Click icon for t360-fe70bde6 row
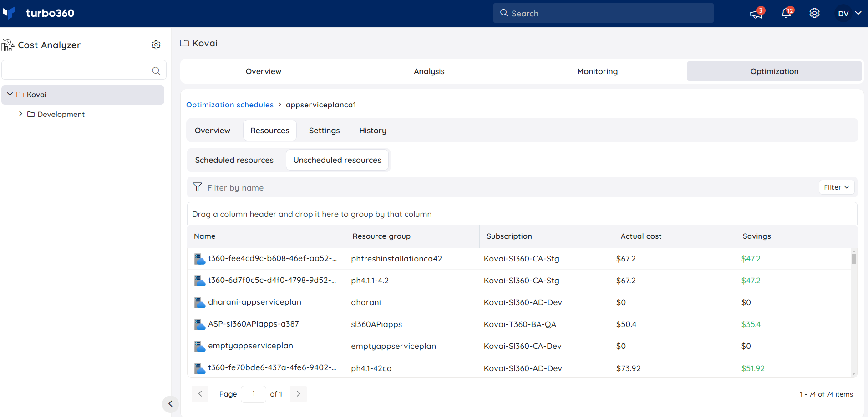This screenshot has width=868, height=417. (200, 368)
